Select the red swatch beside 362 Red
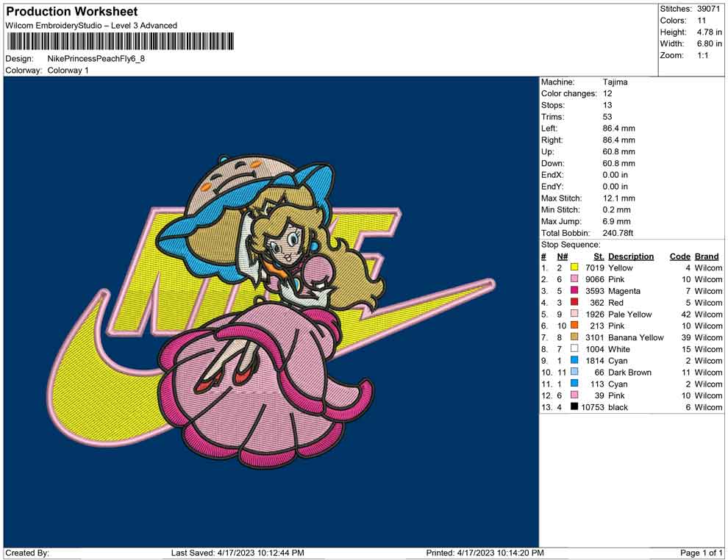Screen dimensions: 728x560 point(574,302)
